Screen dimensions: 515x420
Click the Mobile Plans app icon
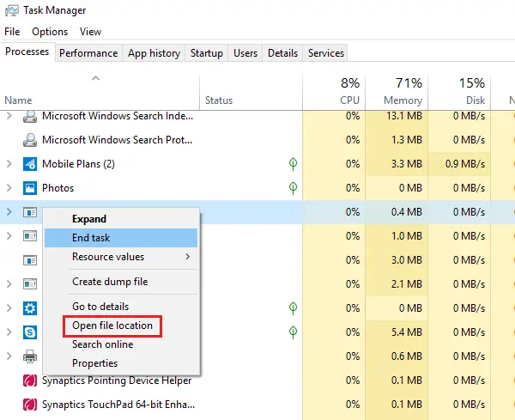(30, 164)
